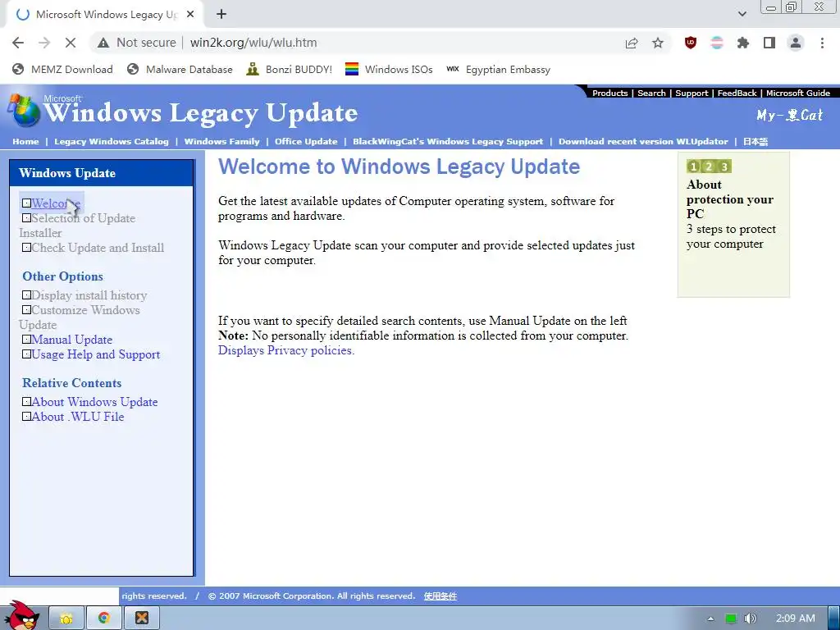The image size is (840, 630).
Task: Stop loading the page with the X button
Action: click(71, 43)
